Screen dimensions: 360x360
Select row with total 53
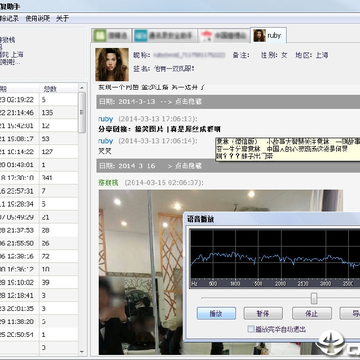point(39,139)
